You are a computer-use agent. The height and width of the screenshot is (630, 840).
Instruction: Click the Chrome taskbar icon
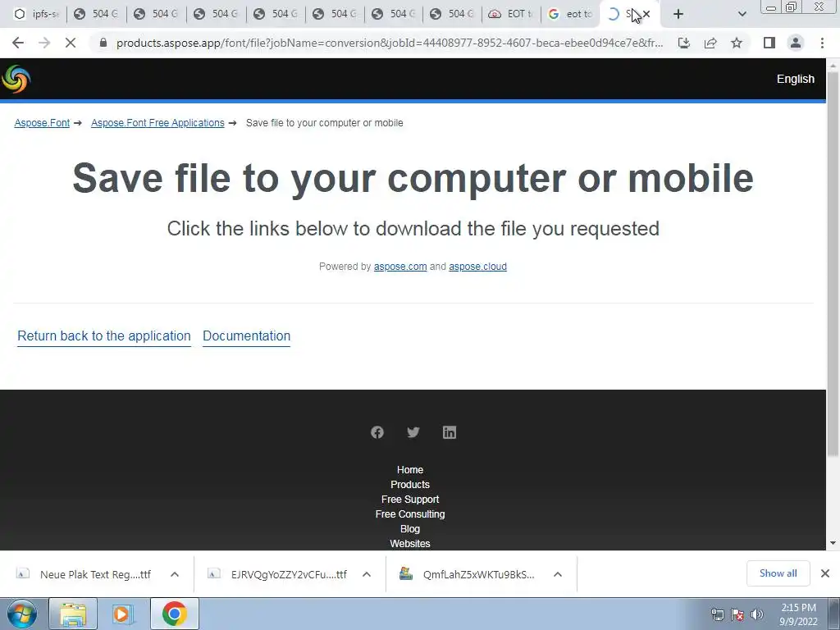point(174,614)
